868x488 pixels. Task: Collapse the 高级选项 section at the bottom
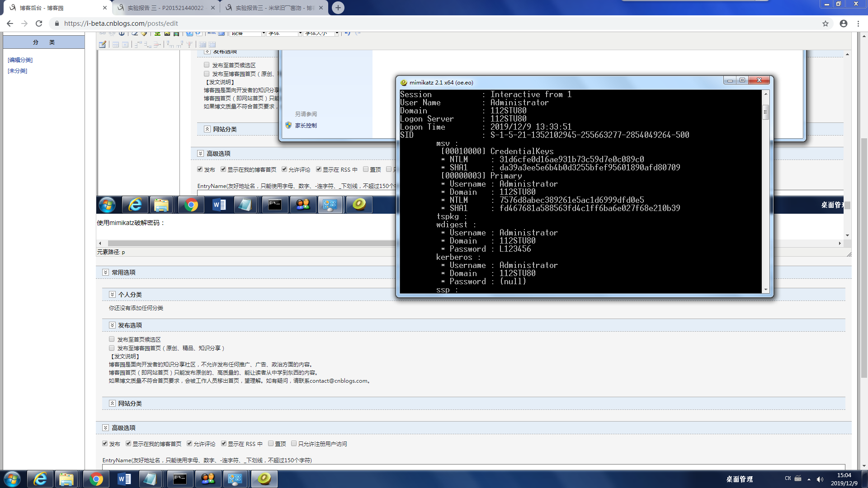[x=105, y=427]
